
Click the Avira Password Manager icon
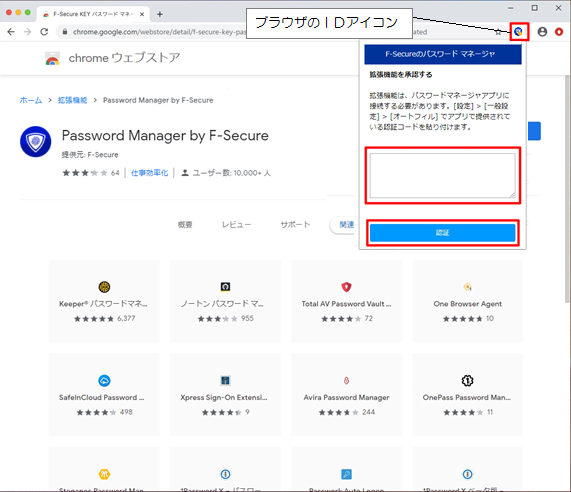[x=346, y=381]
